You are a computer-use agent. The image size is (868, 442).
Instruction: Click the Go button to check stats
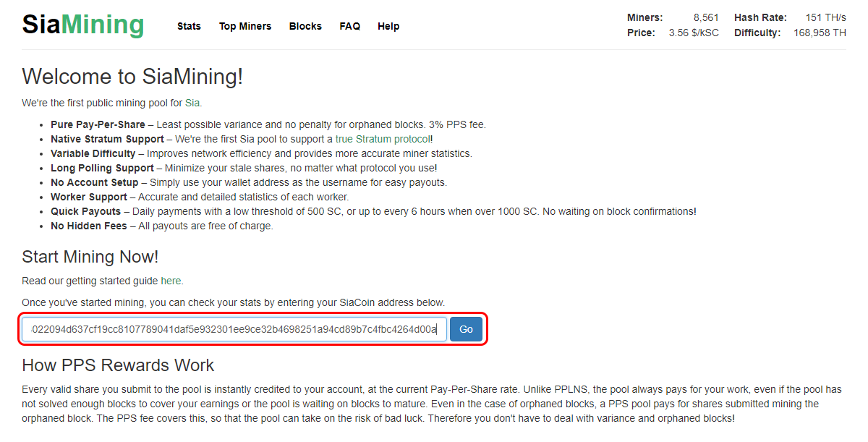(x=466, y=329)
